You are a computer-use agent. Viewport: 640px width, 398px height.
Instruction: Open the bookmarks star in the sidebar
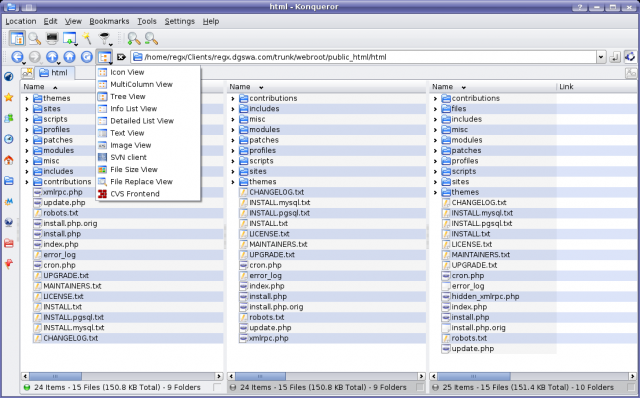9,97
